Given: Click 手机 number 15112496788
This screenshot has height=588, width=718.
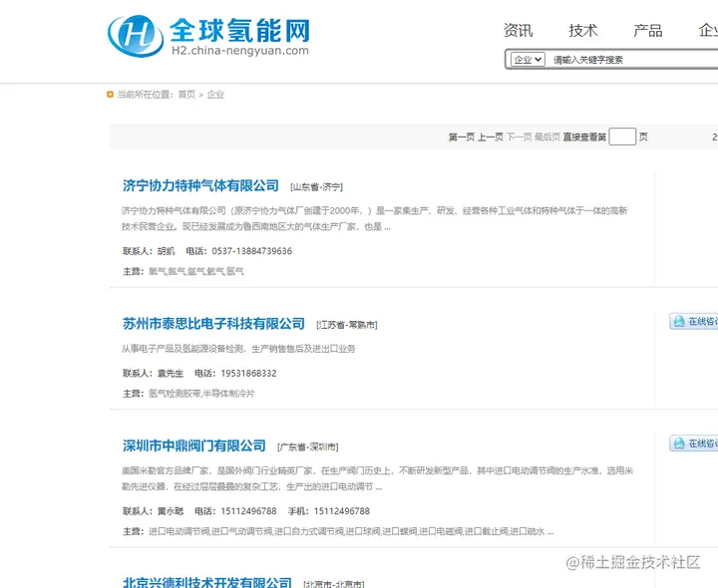Looking at the screenshot, I should [342, 511].
